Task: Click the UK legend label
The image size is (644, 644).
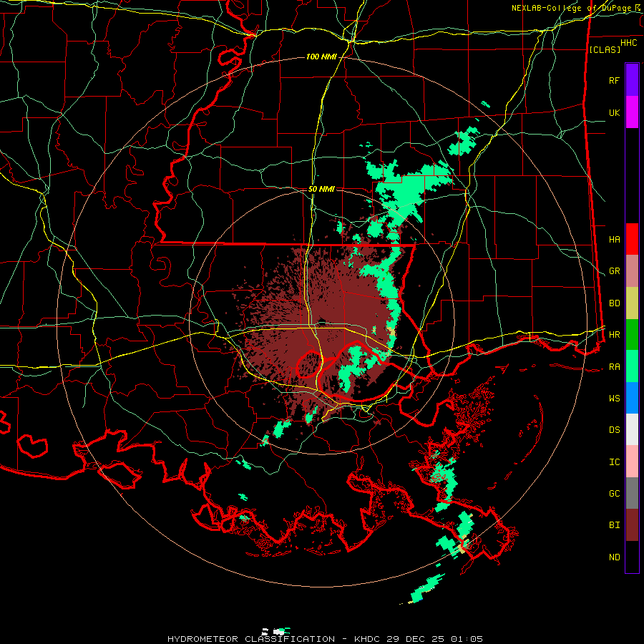Action: point(614,112)
